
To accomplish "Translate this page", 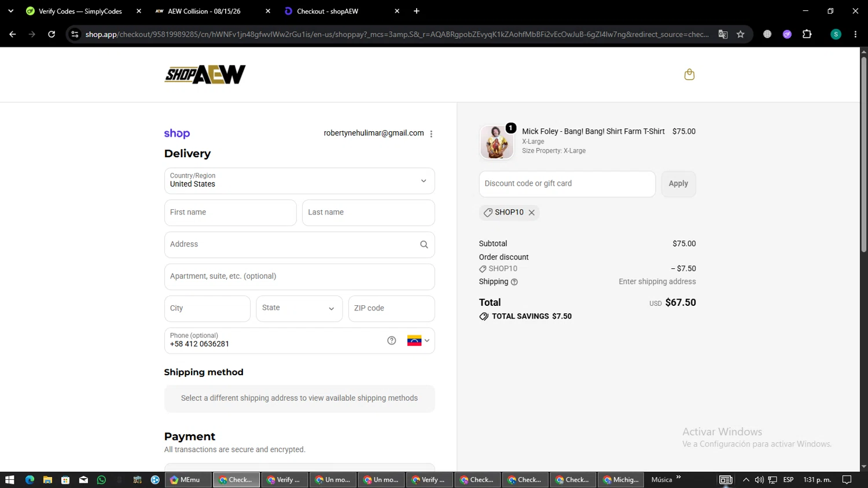I will [723, 34].
